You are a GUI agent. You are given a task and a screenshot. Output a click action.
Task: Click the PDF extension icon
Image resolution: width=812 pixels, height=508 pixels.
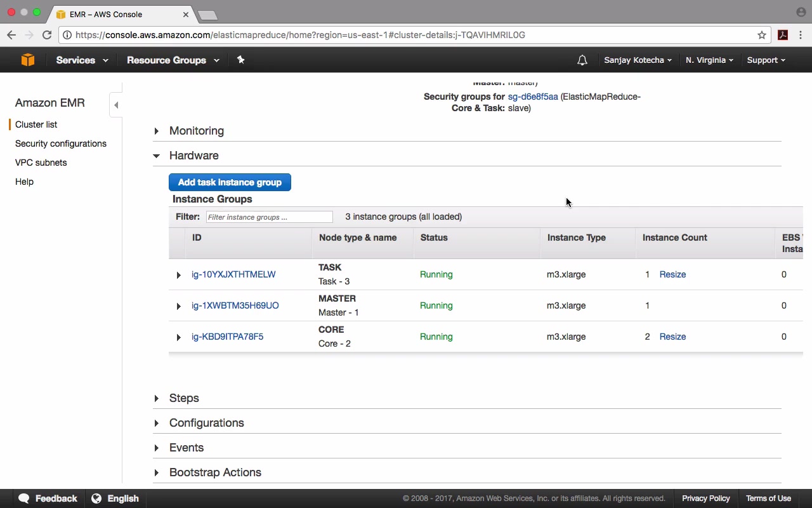(783, 35)
